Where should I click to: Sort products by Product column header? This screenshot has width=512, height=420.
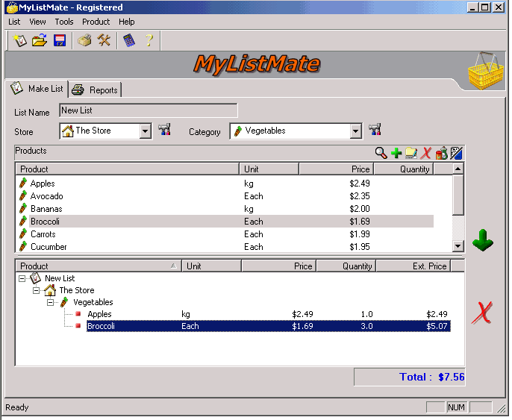[128, 169]
